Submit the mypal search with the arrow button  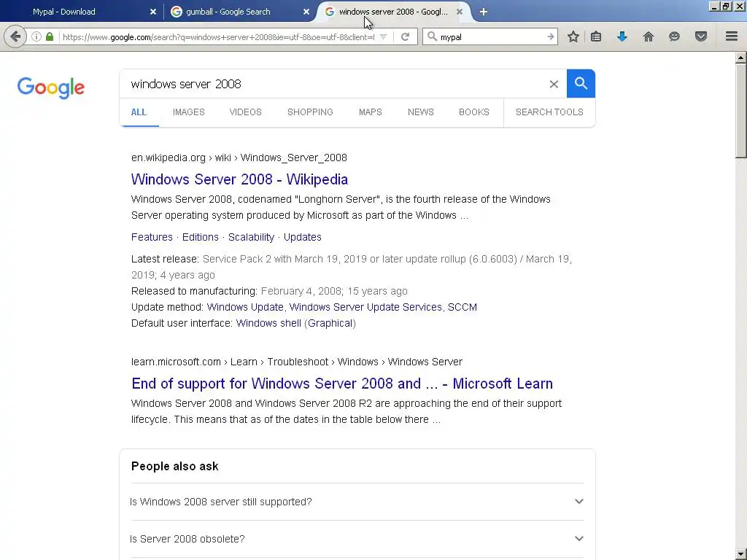550,36
